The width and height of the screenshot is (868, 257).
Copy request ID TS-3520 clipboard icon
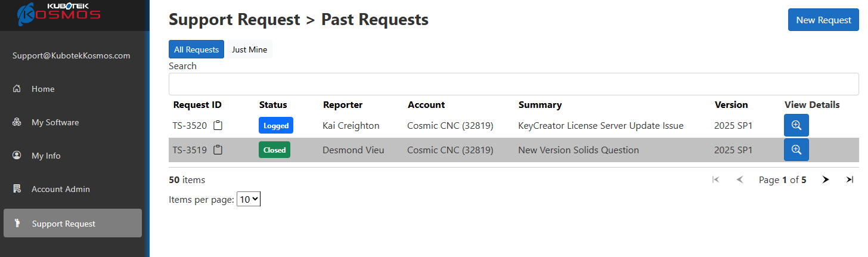click(x=218, y=126)
